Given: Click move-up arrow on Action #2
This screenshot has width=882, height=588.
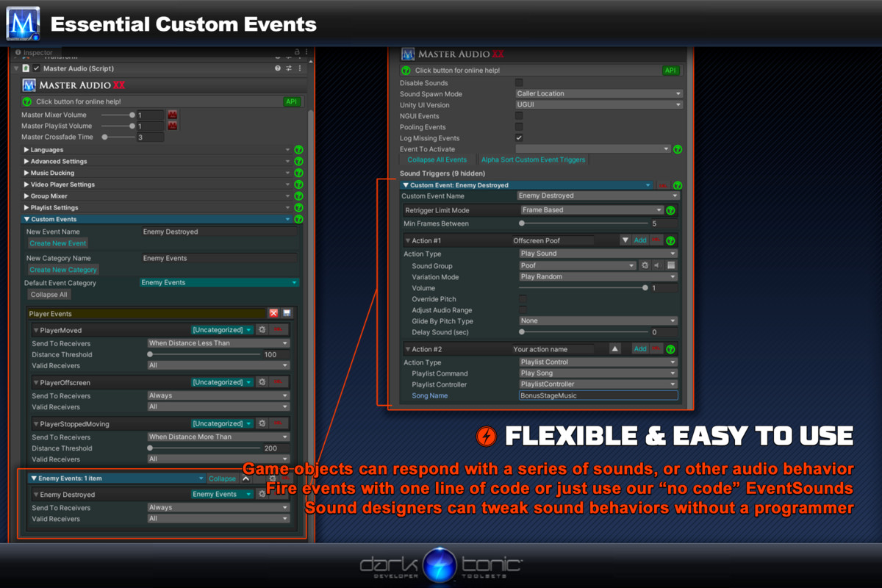Looking at the screenshot, I should 616,349.
